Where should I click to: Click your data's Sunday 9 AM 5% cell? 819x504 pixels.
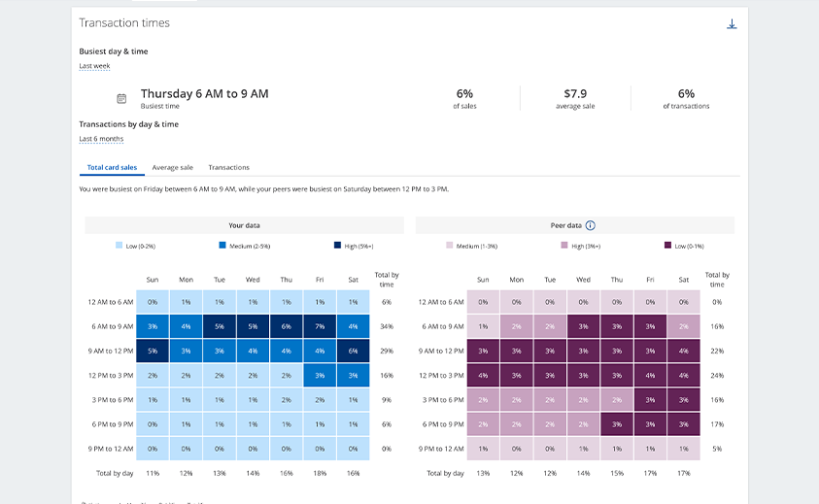pyautogui.click(x=153, y=351)
